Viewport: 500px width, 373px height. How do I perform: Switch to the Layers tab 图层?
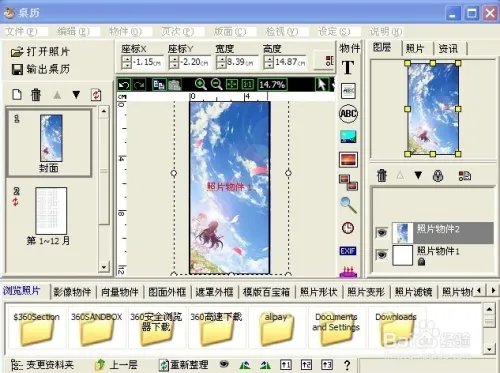pyautogui.click(x=382, y=47)
